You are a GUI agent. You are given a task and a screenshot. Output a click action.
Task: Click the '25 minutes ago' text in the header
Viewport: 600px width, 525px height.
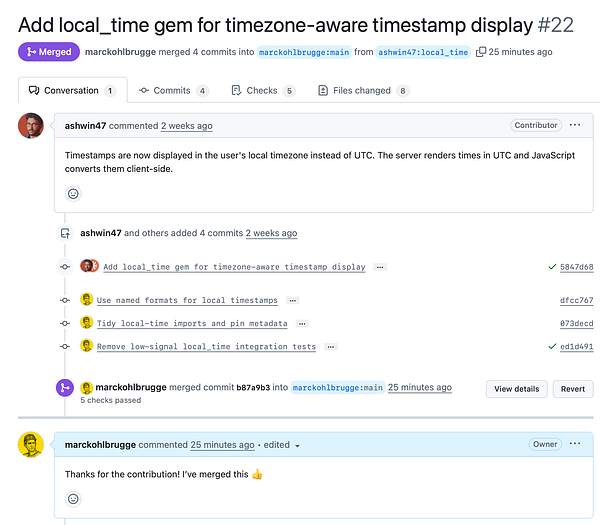click(x=520, y=52)
